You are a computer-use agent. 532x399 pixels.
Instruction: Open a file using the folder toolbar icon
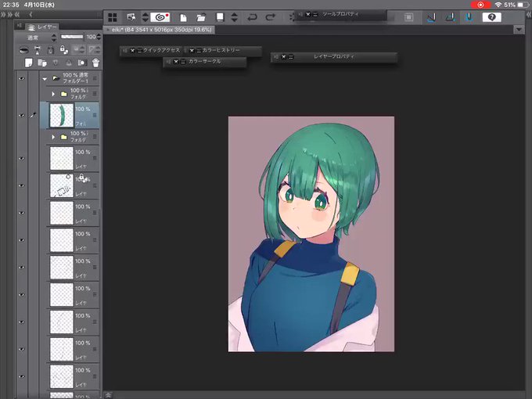tap(201, 17)
